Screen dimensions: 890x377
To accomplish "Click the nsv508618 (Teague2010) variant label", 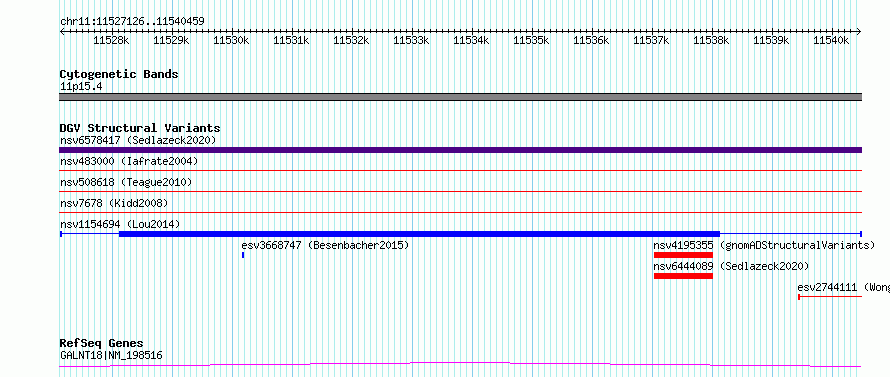I will [x=126, y=182].
